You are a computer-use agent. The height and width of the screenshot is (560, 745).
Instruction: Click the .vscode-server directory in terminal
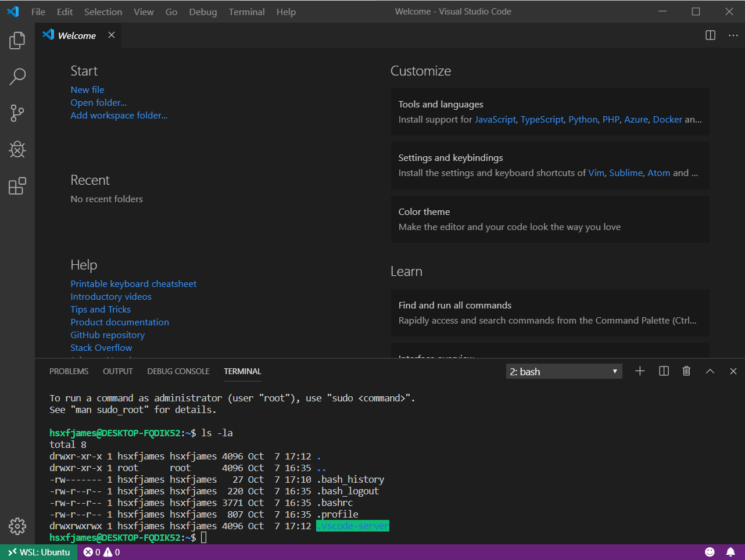[353, 526]
